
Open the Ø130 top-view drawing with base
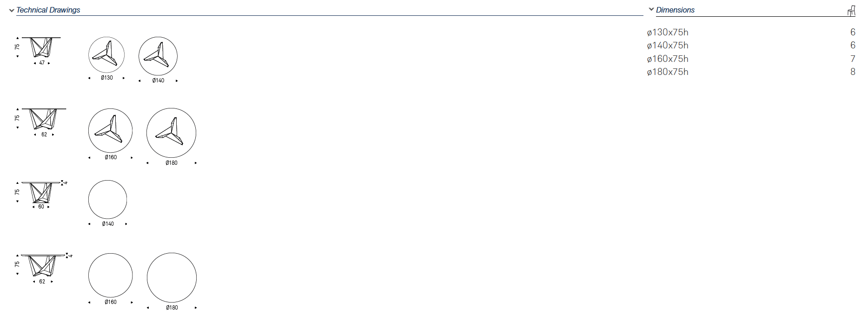[x=106, y=55]
